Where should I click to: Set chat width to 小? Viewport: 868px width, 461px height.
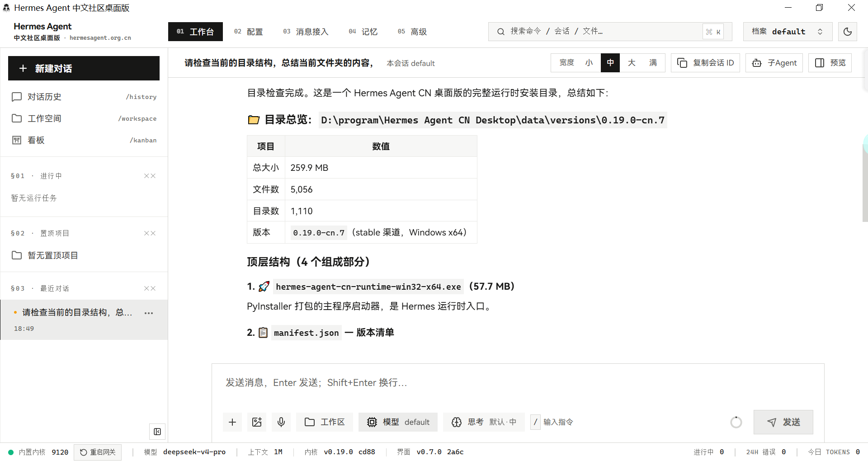[589, 63]
